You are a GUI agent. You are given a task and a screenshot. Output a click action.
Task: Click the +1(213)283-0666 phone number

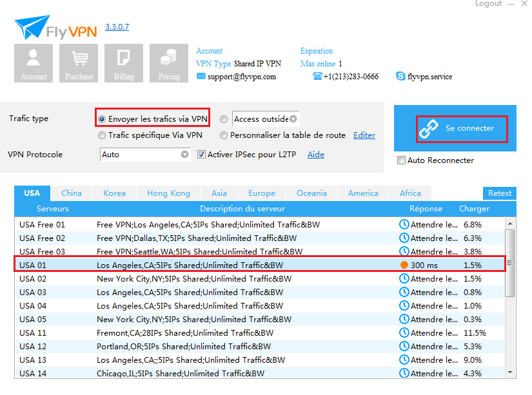[351, 77]
